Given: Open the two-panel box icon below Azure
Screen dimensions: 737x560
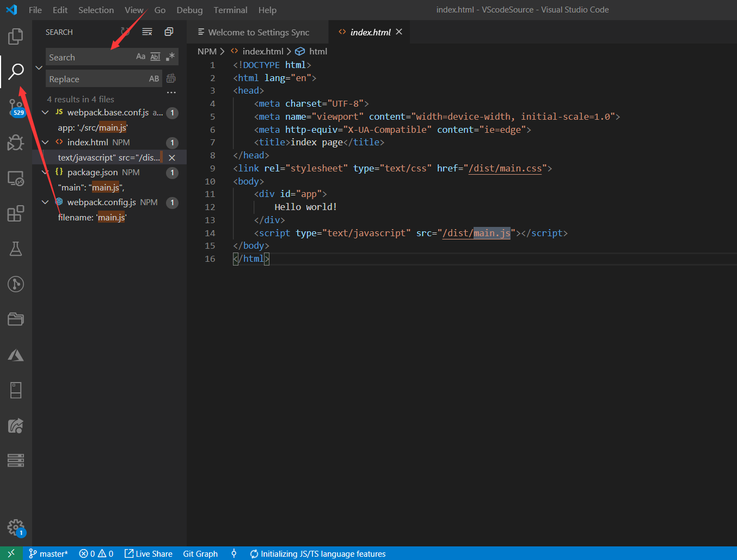Looking at the screenshot, I should (16, 390).
